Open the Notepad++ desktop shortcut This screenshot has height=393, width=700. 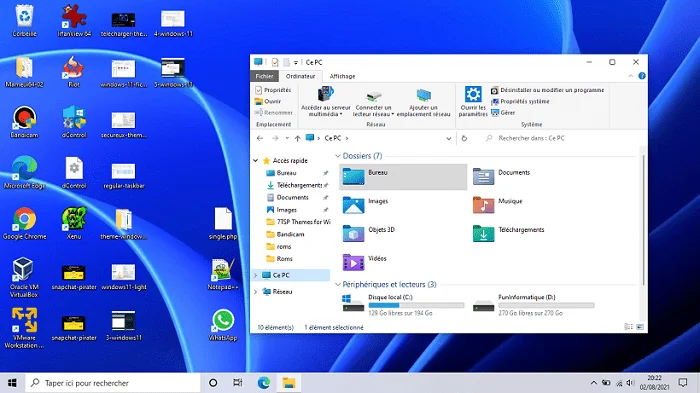pyautogui.click(x=223, y=274)
